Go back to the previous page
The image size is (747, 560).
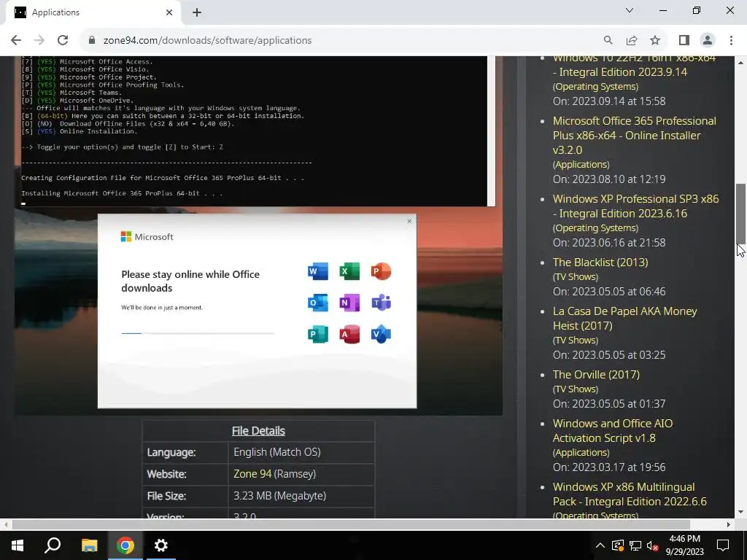(x=16, y=41)
